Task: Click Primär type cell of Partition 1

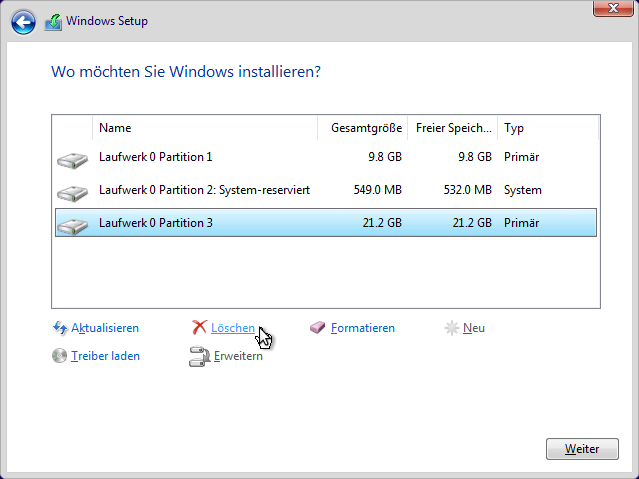Action: pos(521,157)
